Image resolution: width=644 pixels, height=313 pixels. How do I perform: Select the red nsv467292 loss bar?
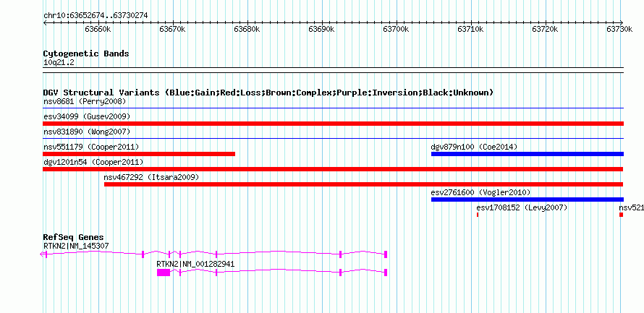click(x=363, y=184)
